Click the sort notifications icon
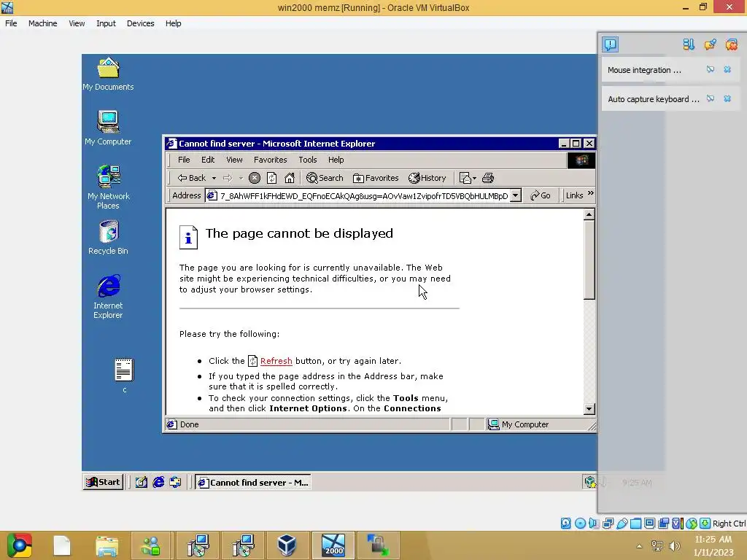Screen dimensions: 747x560 point(689,44)
